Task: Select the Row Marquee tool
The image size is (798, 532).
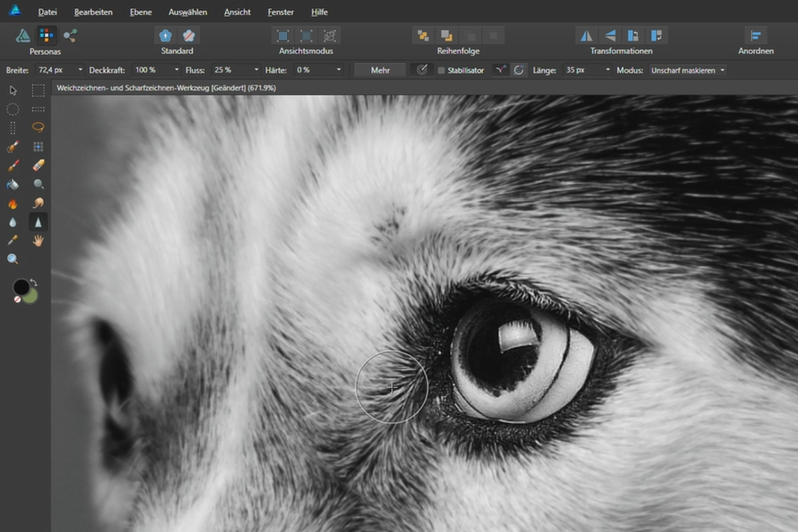Action: pos(39,109)
